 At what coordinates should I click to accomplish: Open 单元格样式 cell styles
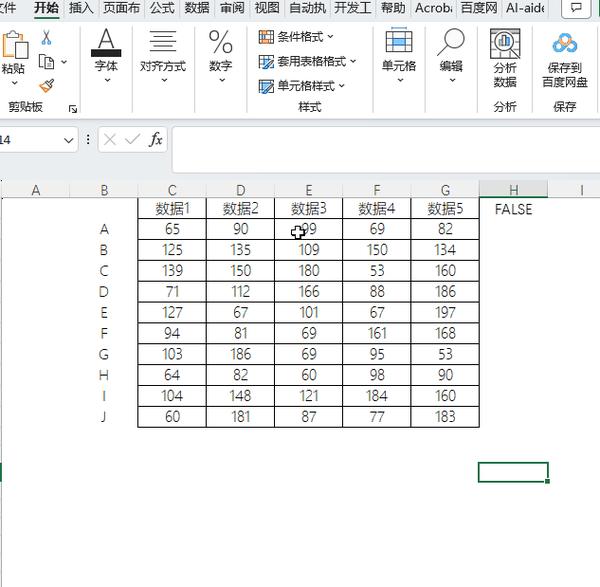[302, 86]
